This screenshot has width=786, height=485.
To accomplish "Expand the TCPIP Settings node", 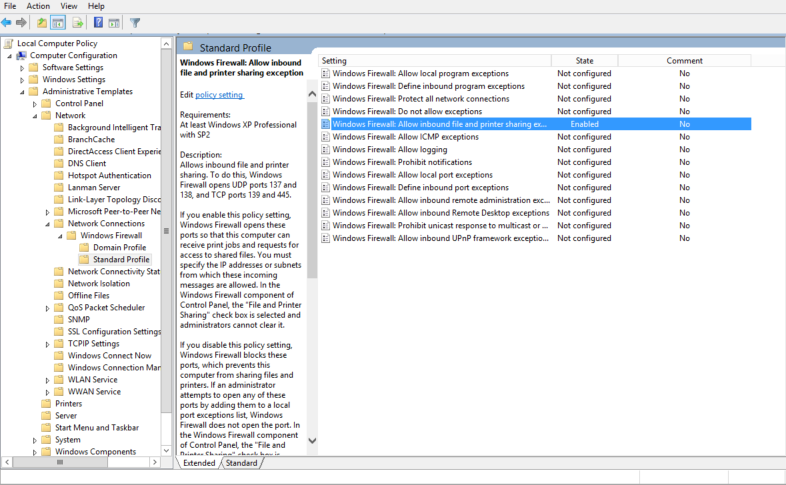I will pyautogui.click(x=48, y=343).
